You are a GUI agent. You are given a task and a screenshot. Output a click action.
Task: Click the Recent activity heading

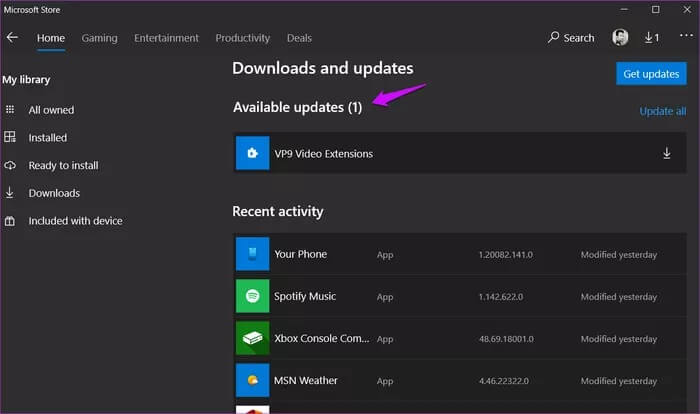click(x=278, y=211)
